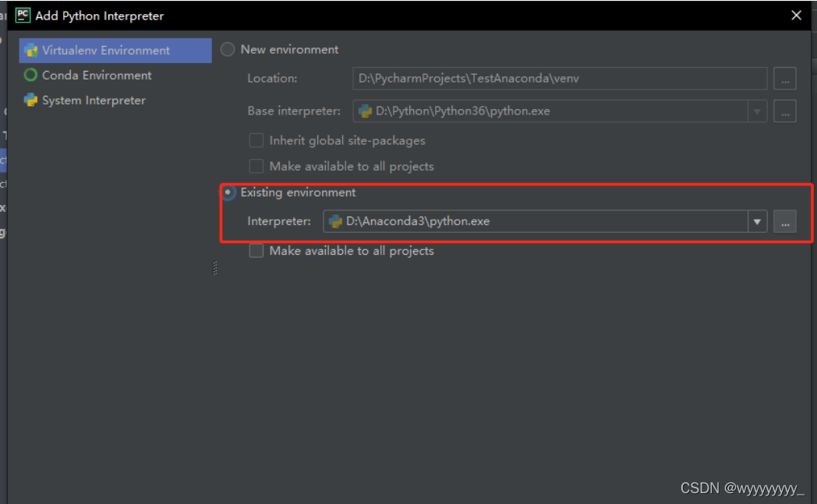
Task: Select Virtualenv Environment in the sidebar
Action: point(115,51)
